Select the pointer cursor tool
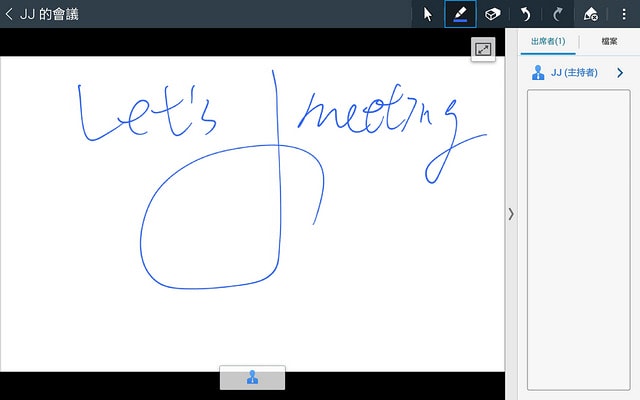640x400 pixels. coord(428,14)
